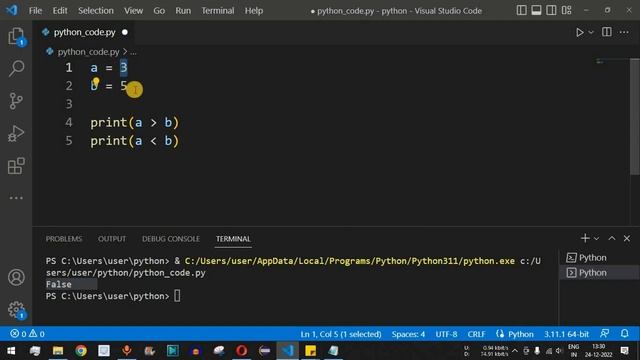The height and width of the screenshot is (360, 640).
Task: Open the Selection menu
Action: (96, 11)
